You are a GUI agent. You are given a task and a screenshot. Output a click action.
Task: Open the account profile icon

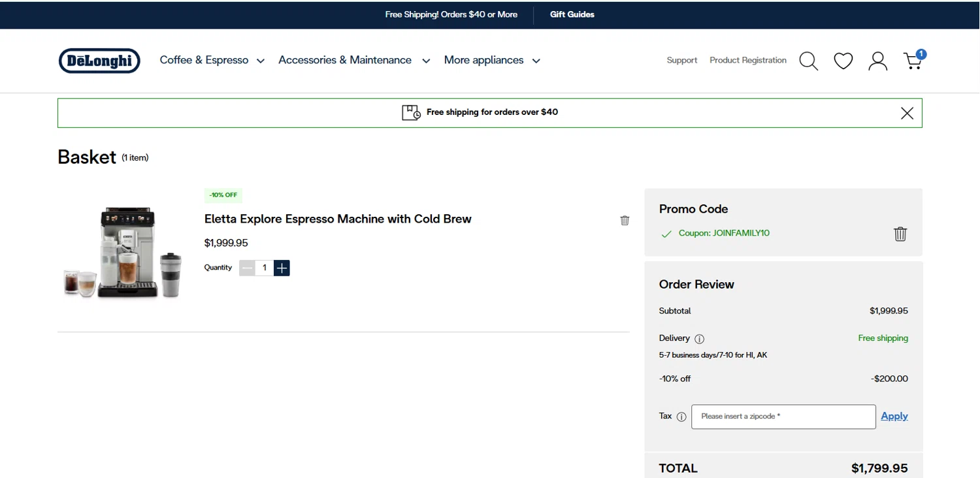877,61
